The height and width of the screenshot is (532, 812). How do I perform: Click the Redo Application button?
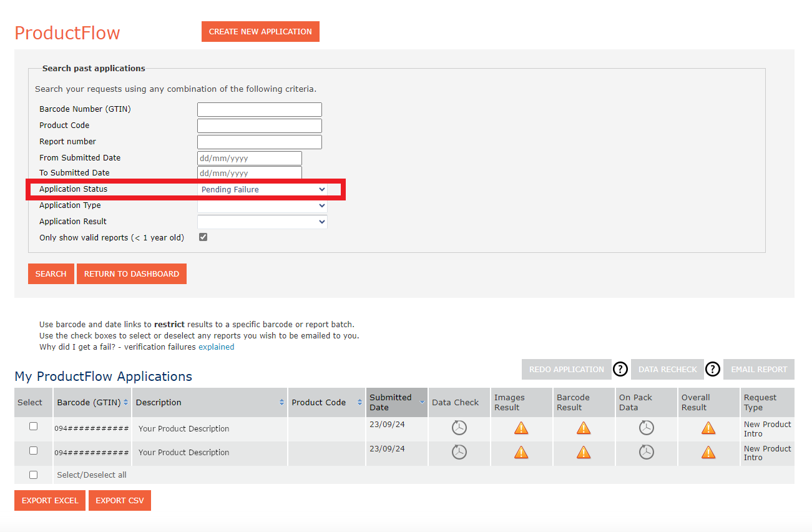pyautogui.click(x=567, y=369)
